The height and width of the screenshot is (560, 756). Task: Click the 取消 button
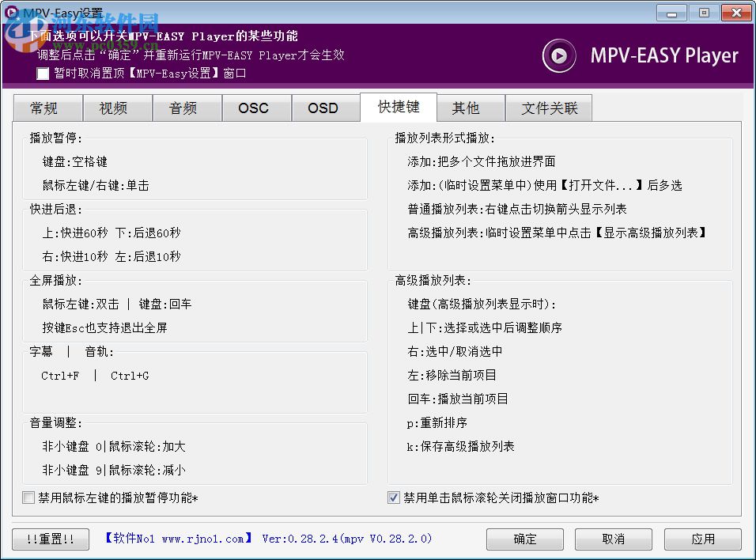(x=614, y=539)
